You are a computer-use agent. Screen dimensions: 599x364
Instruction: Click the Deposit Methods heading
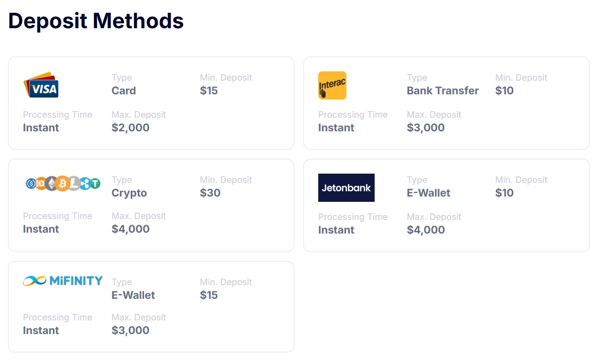click(96, 21)
